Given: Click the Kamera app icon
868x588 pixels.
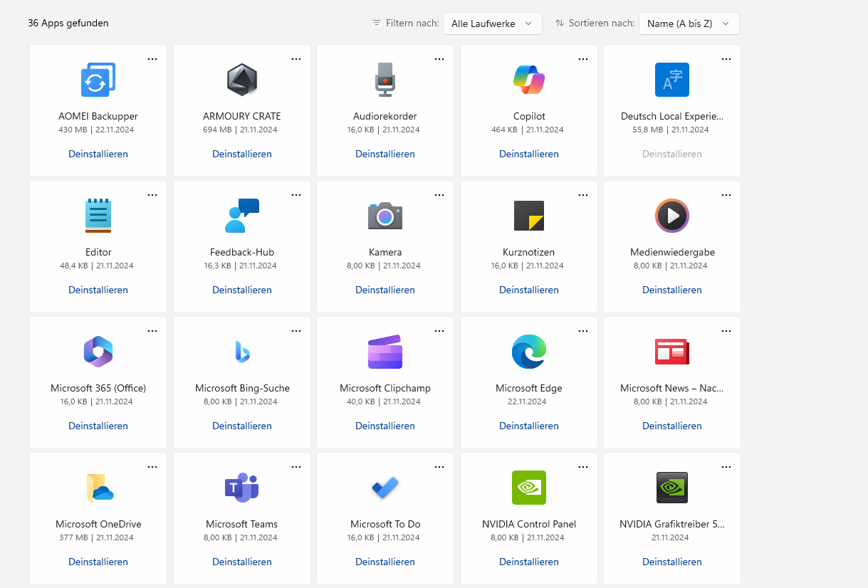Looking at the screenshot, I should click(385, 216).
